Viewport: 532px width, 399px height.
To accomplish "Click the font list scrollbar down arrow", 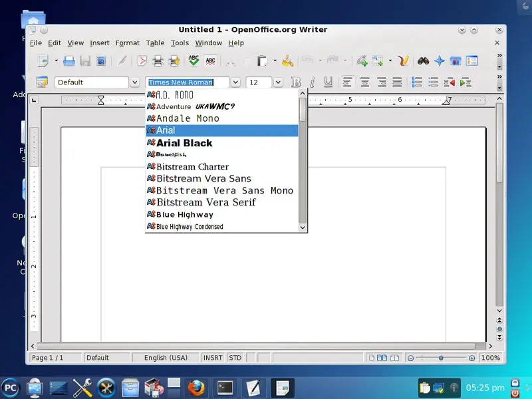I will [x=303, y=227].
